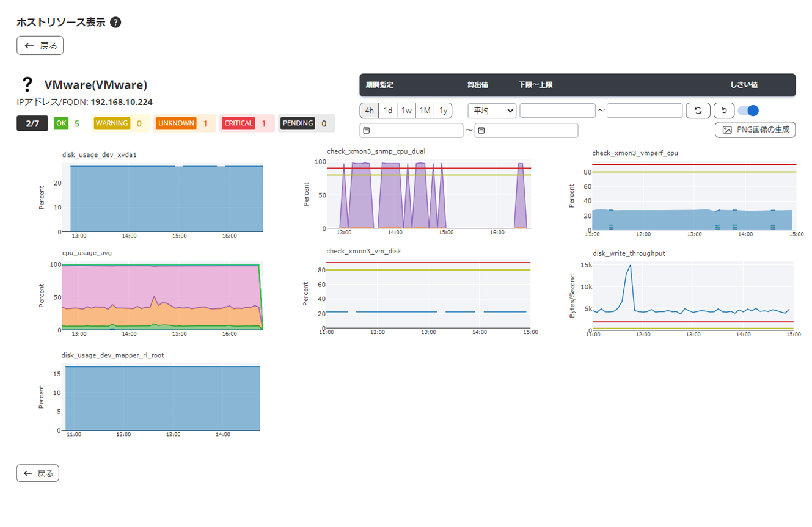Image resolution: width=812 pixels, height=527 pixels.
Task: Open the disk_write_throughput chart plot
Action: click(693, 296)
